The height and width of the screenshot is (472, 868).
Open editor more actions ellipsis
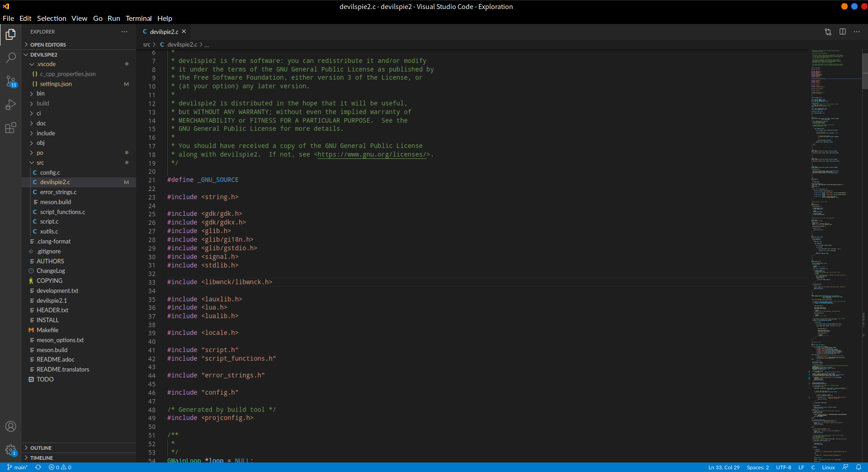[857, 32]
